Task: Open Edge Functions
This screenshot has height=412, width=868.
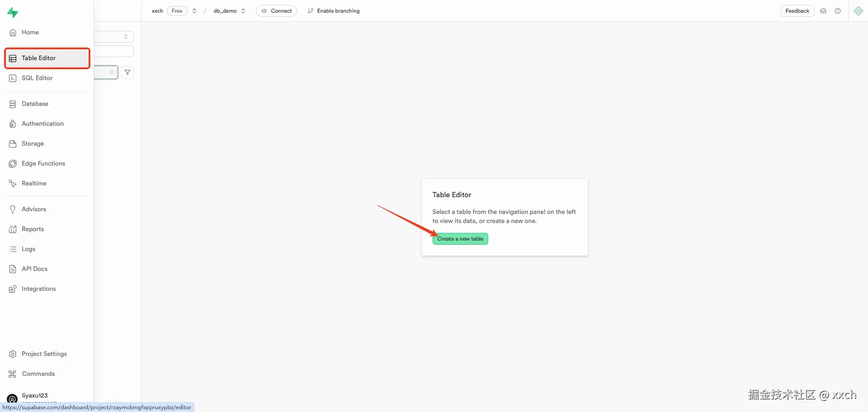Action: [x=47, y=164]
